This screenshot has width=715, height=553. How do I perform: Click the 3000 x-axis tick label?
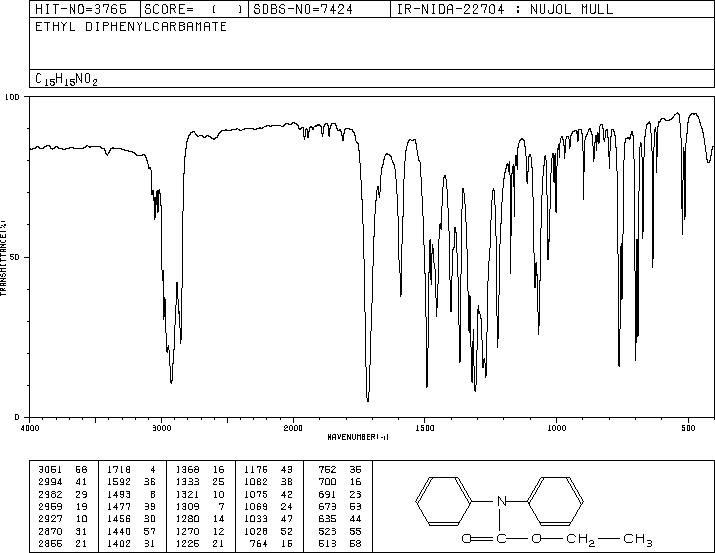click(x=161, y=428)
